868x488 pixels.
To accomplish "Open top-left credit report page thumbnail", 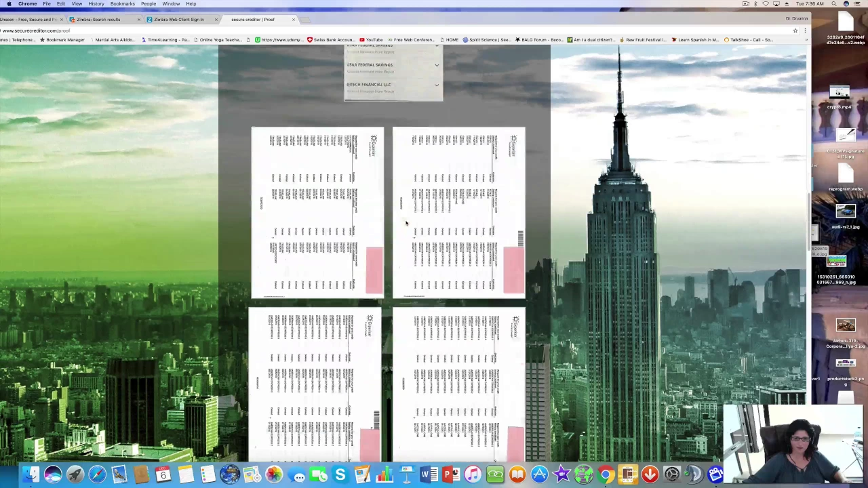I will [x=317, y=213].
